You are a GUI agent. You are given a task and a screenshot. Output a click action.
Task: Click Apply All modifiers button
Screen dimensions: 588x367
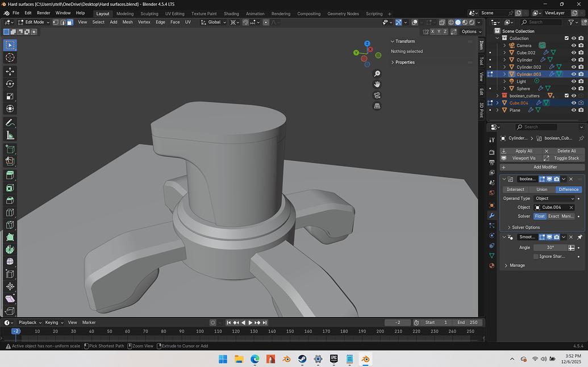pos(520,151)
